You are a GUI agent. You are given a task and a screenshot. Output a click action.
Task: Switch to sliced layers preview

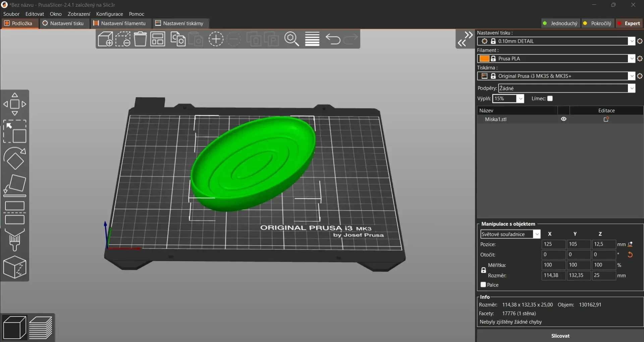[41, 328]
